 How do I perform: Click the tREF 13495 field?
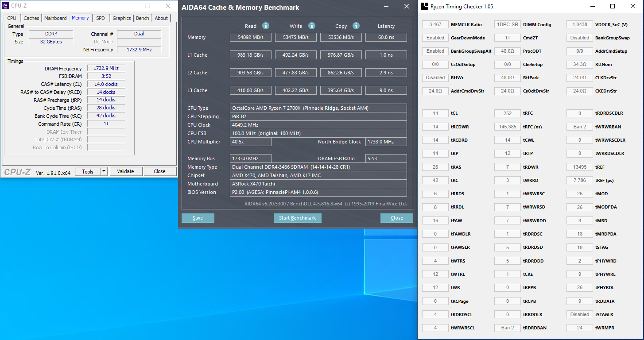coord(580,167)
